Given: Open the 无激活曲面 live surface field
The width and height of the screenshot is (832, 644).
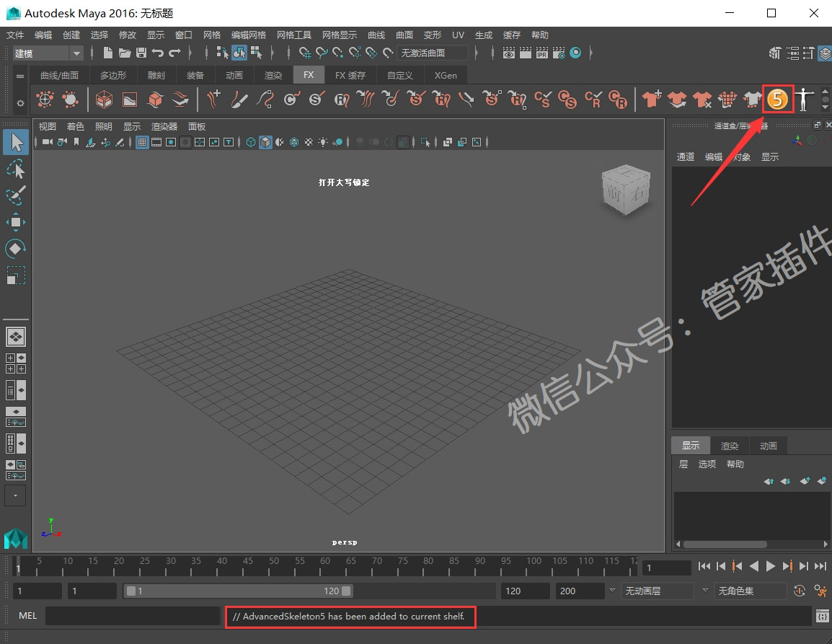Looking at the screenshot, I should (432, 53).
